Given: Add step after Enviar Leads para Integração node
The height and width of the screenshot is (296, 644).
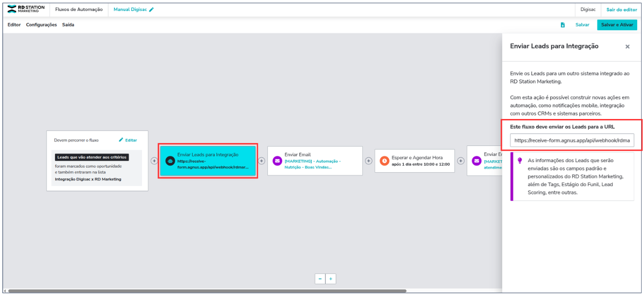Looking at the screenshot, I should coord(262,161).
